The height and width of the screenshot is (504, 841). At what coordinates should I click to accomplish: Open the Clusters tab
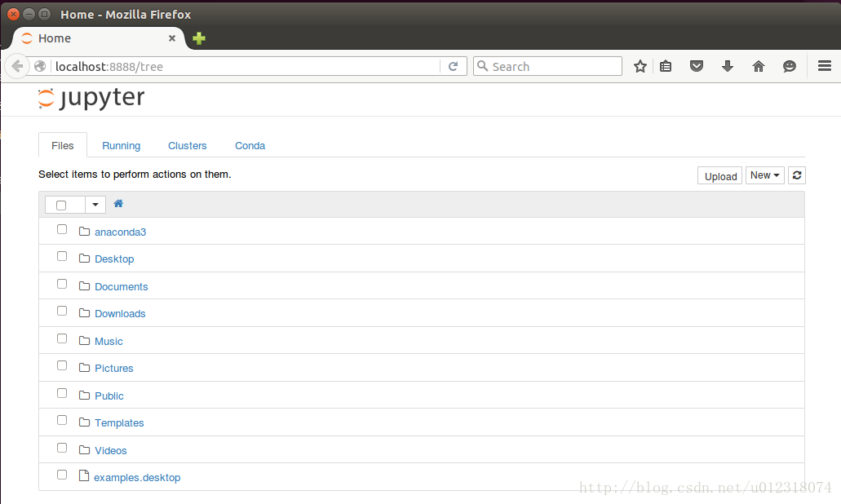click(x=187, y=146)
